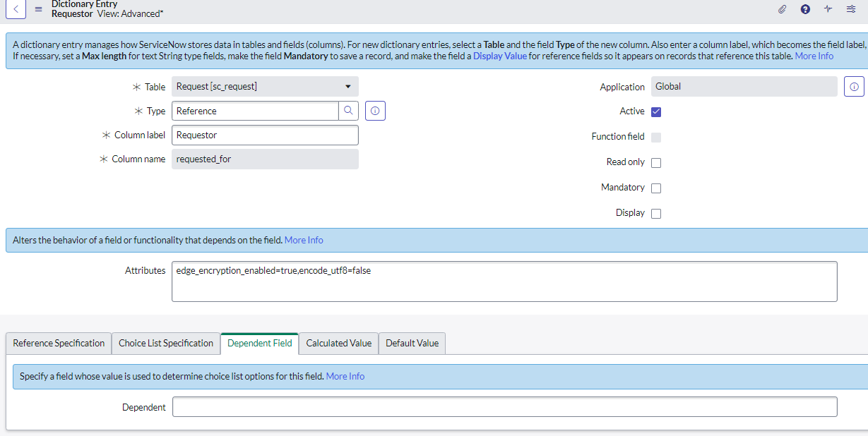
Task: Go back with the header back arrow
Action: pyautogui.click(x=16, y=9)
